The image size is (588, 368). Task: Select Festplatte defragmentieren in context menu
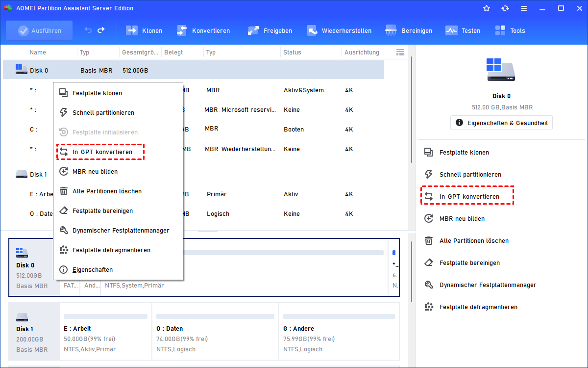tap(118, 250)
